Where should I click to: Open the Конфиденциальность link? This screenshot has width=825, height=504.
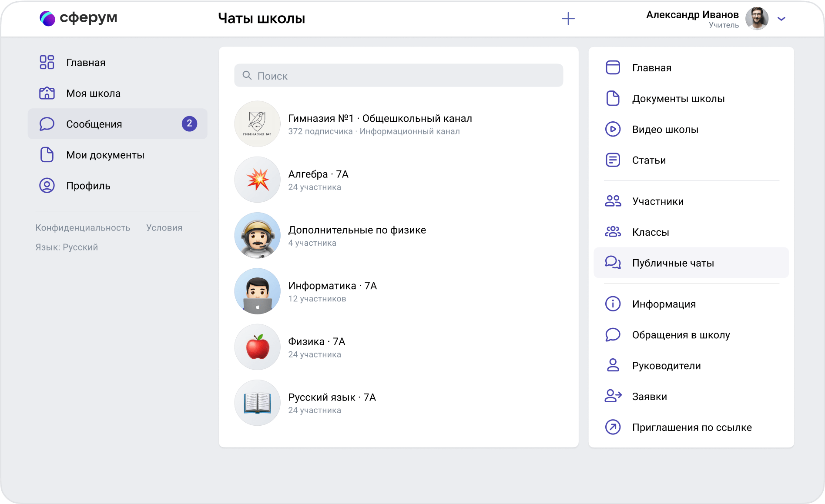point(83,228)
